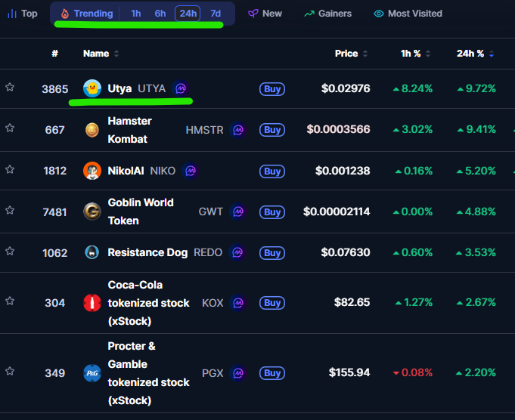Click the Hamster Kombat coin logo
The image size is (515, 420).
click(x=92, y=130)
